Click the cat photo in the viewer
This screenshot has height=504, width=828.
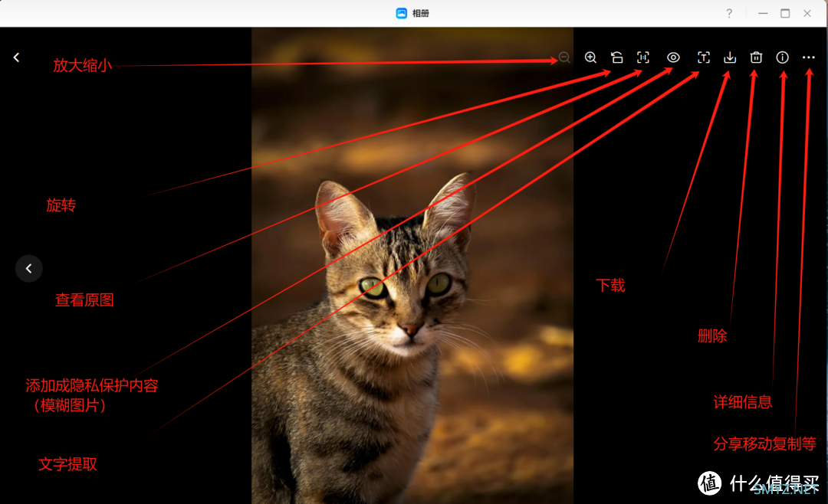coord(412,266)
